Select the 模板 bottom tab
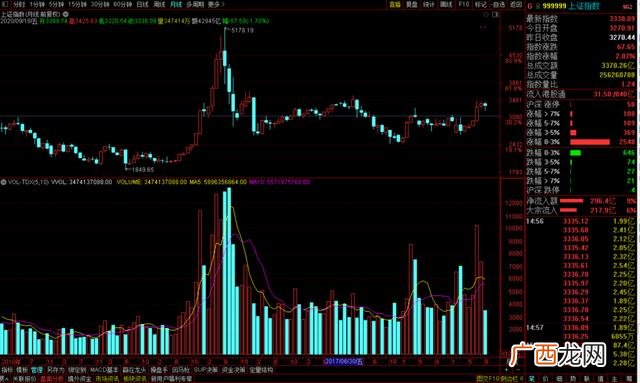Screen dimensions: 640x383 tap(22, 370)
